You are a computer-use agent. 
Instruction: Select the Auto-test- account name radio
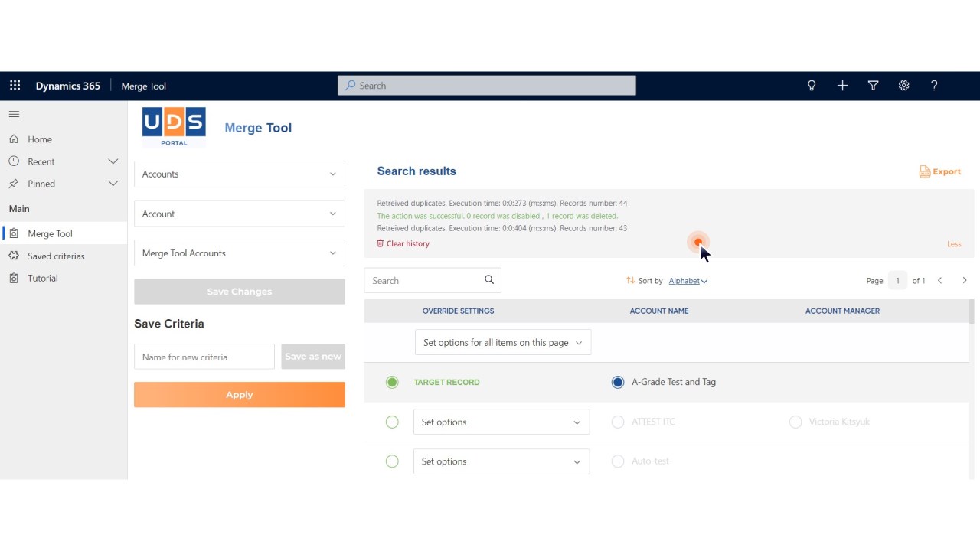click(618, 461)
